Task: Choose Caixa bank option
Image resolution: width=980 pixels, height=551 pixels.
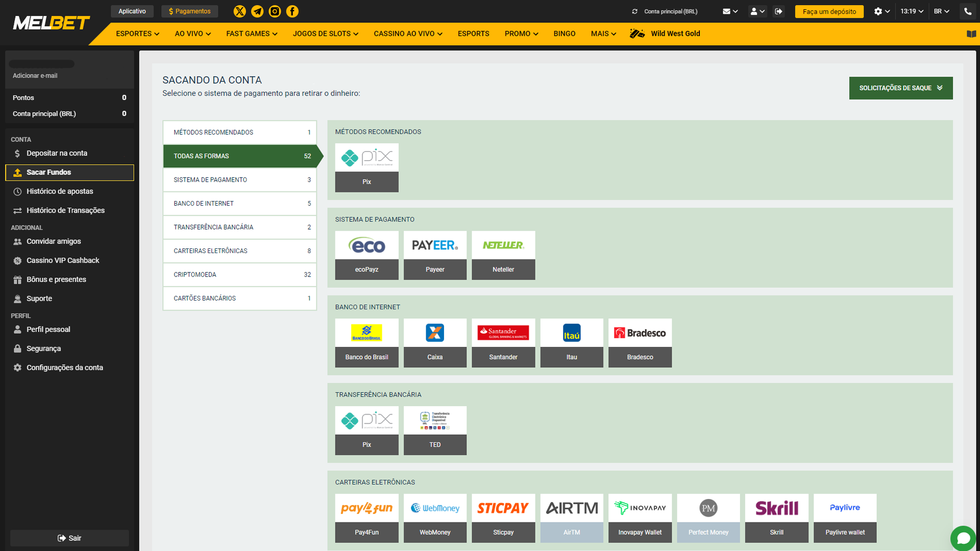Action: pyautogui.click(x=435, y=343)
